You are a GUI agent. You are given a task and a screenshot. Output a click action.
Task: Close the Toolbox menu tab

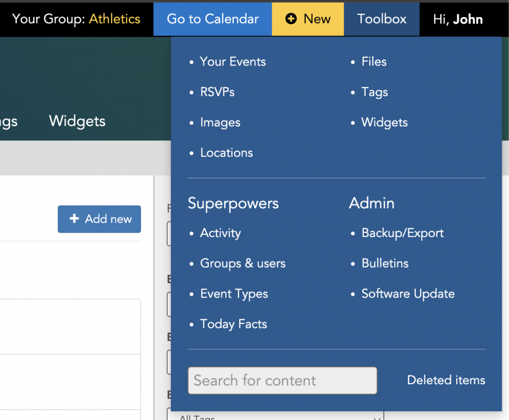point(381,19)
